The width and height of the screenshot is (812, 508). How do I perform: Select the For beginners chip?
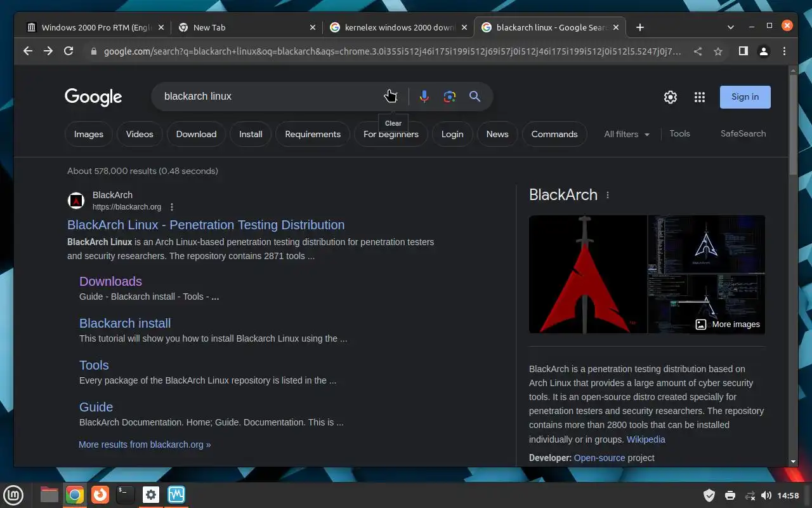tap(391, 134)
